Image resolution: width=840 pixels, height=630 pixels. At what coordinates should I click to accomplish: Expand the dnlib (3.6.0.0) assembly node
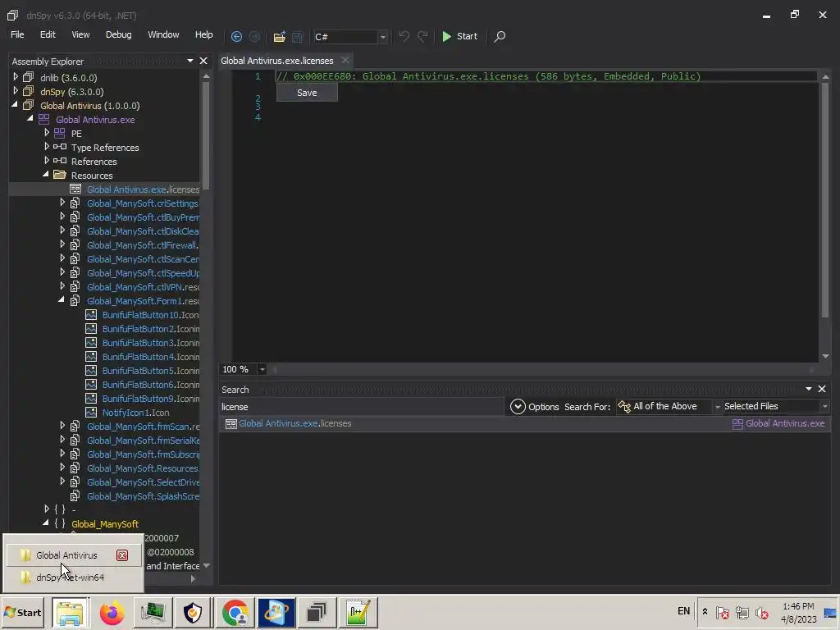point(16,77)
